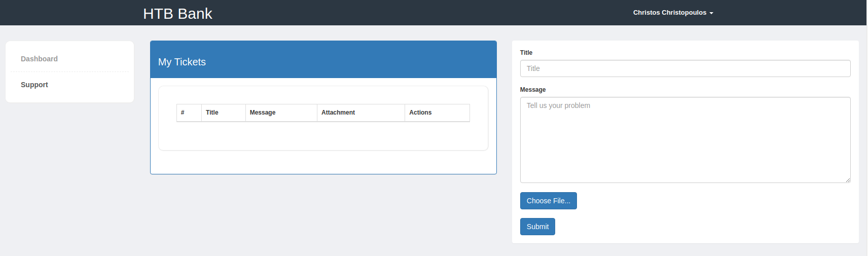
Task: Click the caret next to the username
Action: (711, 13)
